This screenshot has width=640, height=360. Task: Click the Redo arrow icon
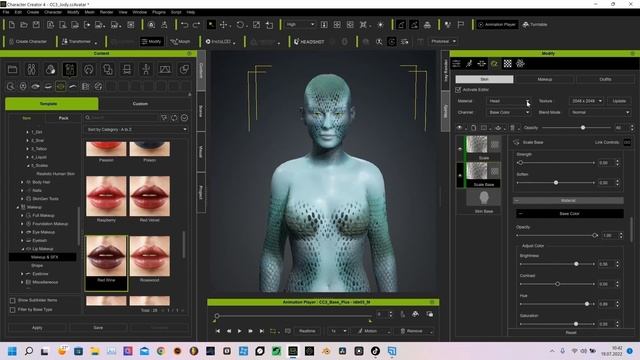coord(196,25)
